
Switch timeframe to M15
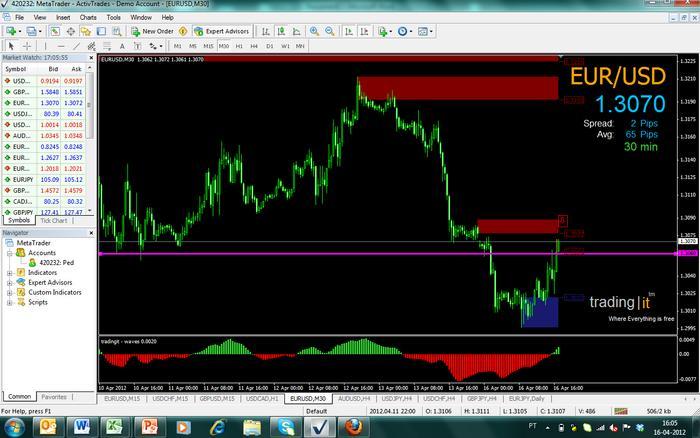(208, 46)
